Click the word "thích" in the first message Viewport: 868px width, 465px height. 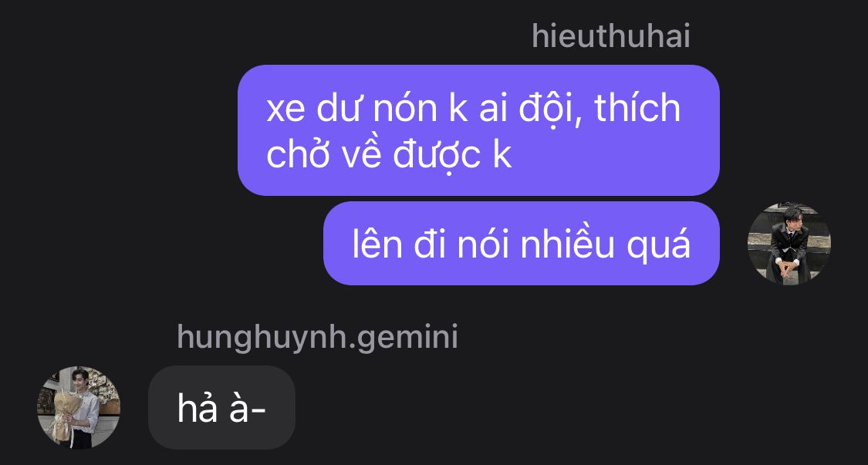638,109
